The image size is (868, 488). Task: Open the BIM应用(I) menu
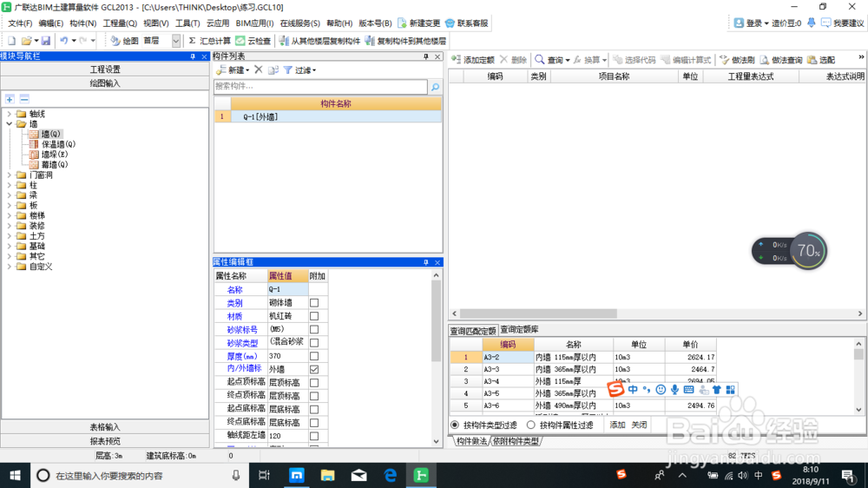(x=254, y=23)
